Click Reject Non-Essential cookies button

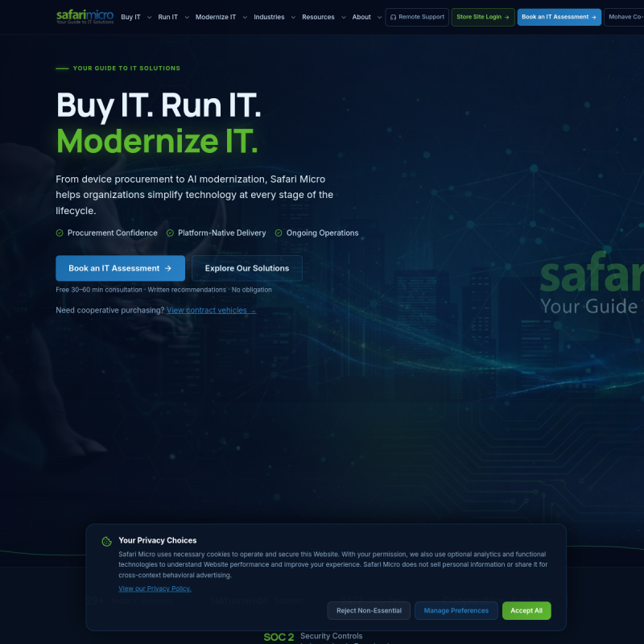click(369, 611)
